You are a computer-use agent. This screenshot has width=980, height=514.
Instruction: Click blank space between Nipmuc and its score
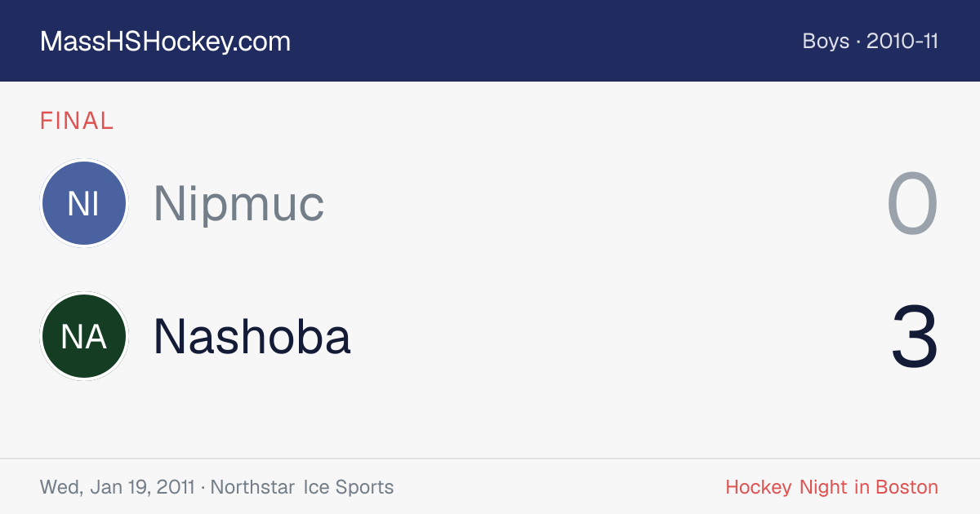tap(604, 204)
